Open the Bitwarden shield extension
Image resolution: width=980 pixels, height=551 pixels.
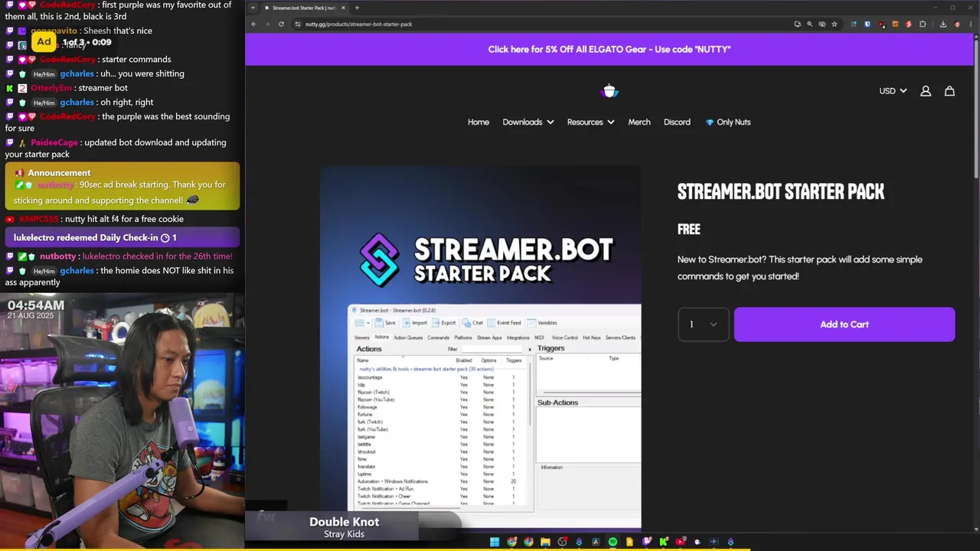[867, 24]
